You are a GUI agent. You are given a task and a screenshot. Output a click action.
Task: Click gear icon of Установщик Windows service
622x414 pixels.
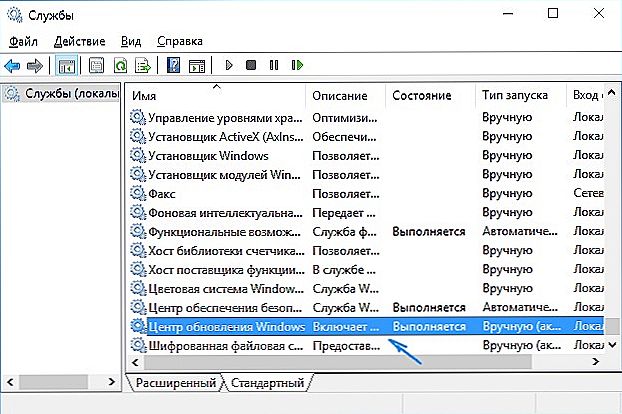(x=138, y=155)
